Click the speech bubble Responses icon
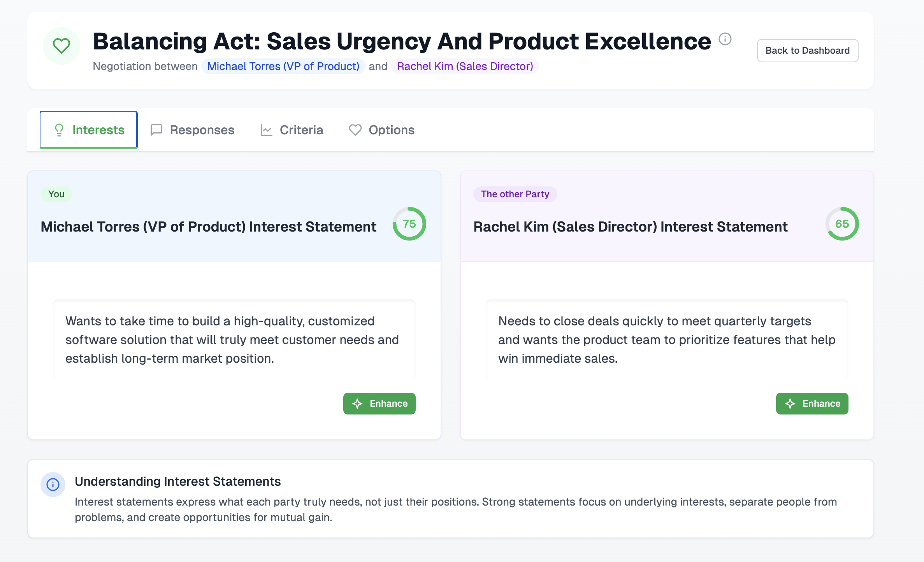924x562 pixels. [156, 130]
